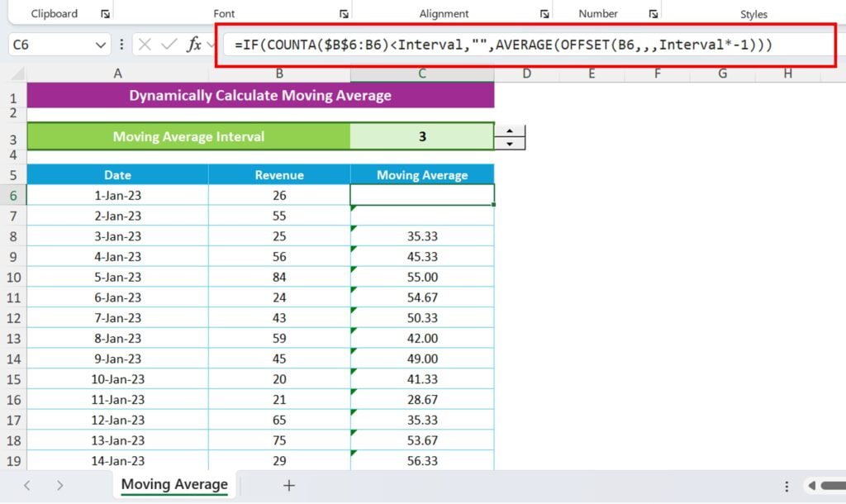Click the Select All corner triangle

click(17, 74)
